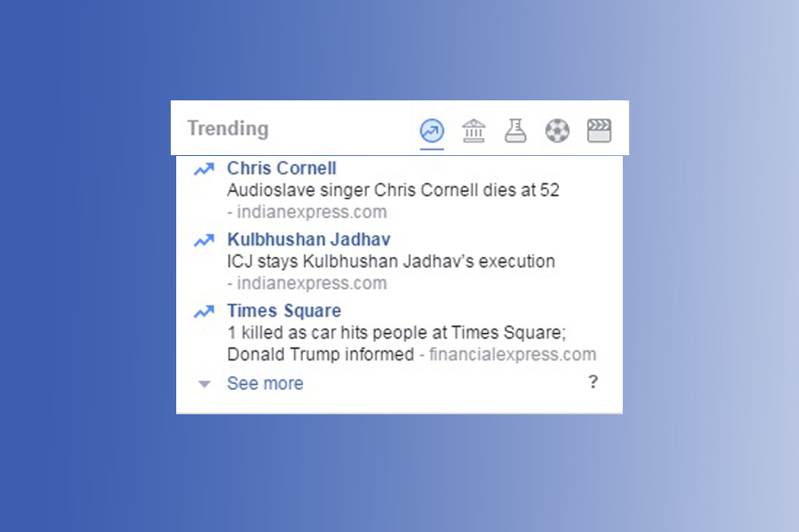Switch to the Politics trends icon
Image resolution: width=799 pixels, height=532 pixels.
click(x=474, y=130)
